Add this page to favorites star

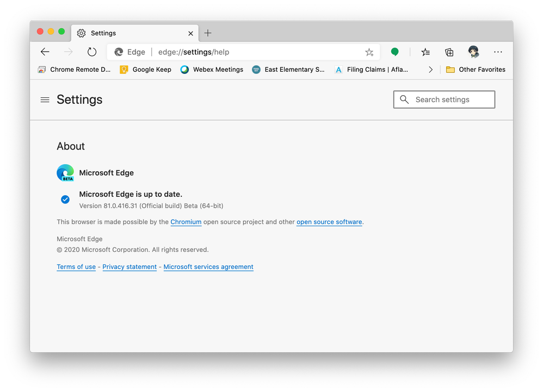click(369, 52)
